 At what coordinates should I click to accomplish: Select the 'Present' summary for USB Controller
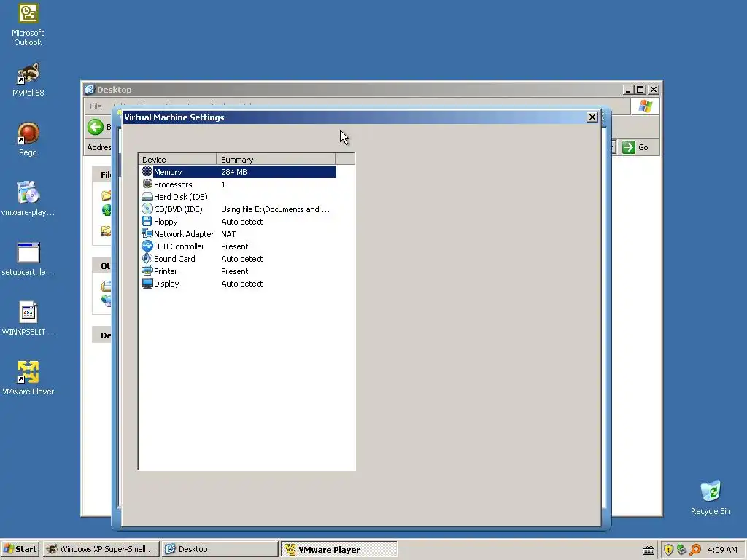234,246
